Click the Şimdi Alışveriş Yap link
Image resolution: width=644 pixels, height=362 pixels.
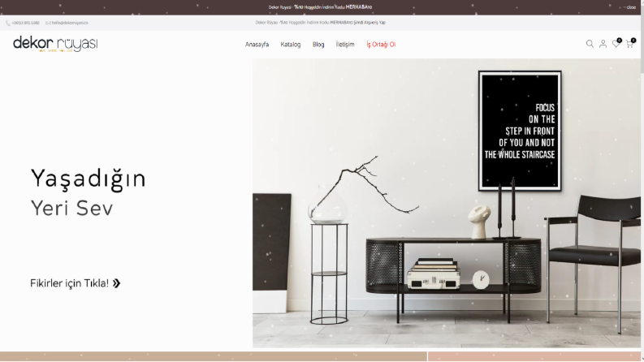[370, 23]
